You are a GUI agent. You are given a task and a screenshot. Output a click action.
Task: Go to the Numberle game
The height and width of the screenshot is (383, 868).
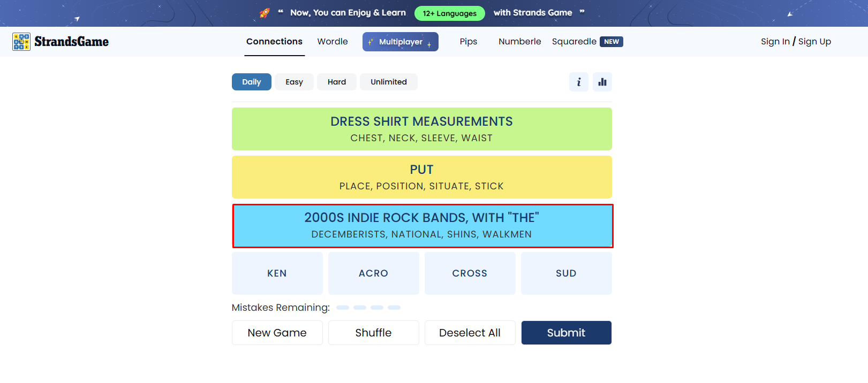point(520,42)
